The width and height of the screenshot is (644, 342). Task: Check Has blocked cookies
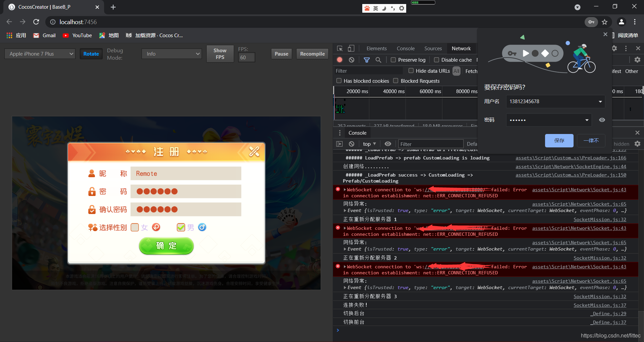pos(339,81)
